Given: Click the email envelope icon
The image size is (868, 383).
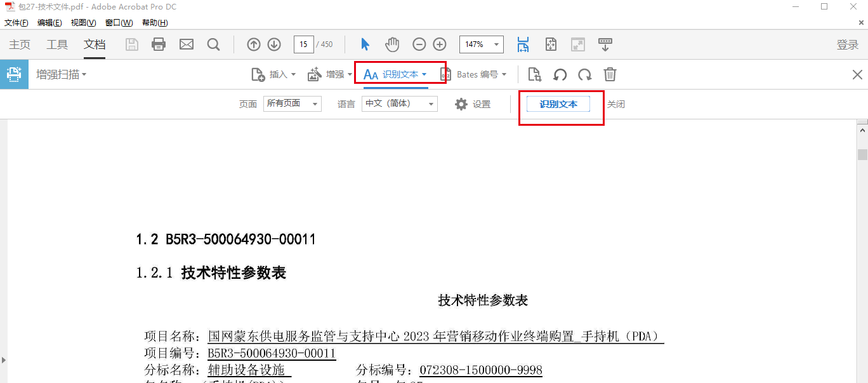Looking at the screenshot, I should [186, 44].
